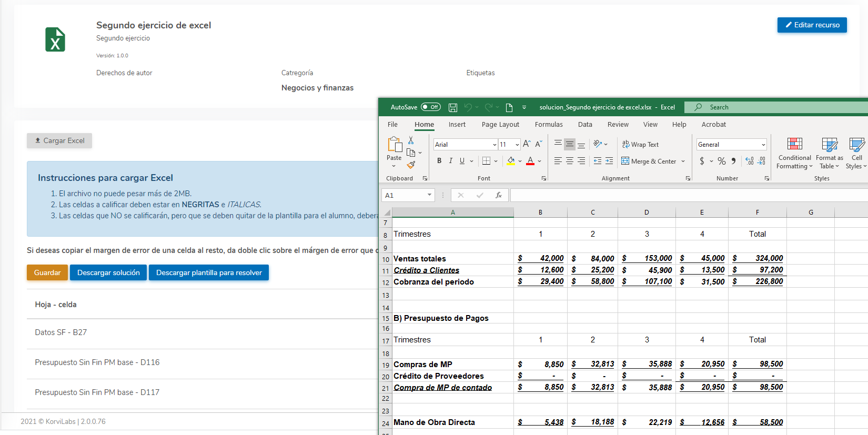
Task: Expand the Merge & Center dropdown arrow
Action: tap(683, 161)
